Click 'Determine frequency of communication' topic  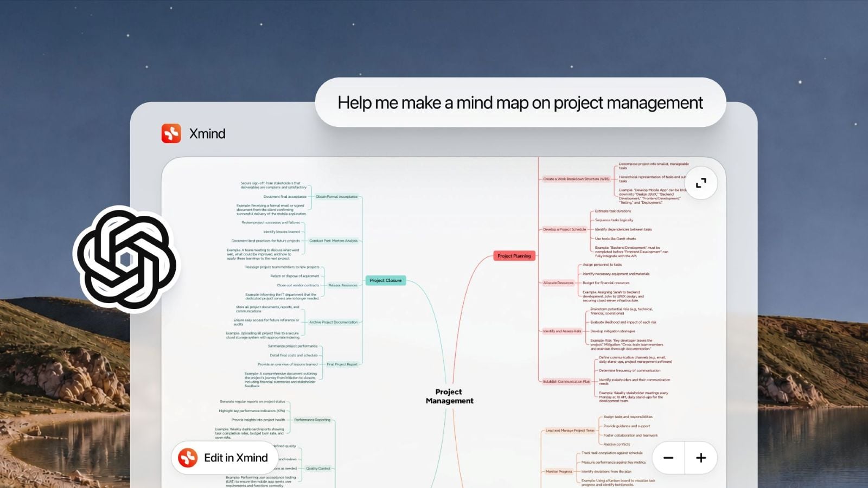[630, 371]
